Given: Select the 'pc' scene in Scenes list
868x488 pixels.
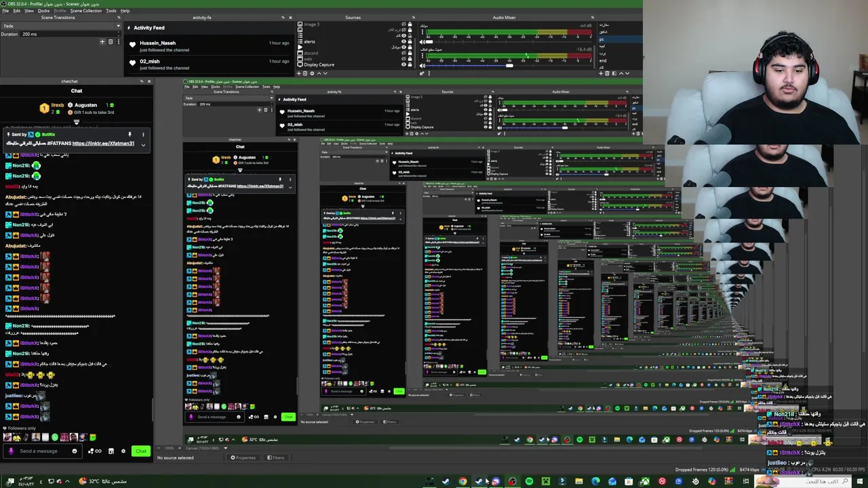Looking at the screenshot, I should [619, 39].
